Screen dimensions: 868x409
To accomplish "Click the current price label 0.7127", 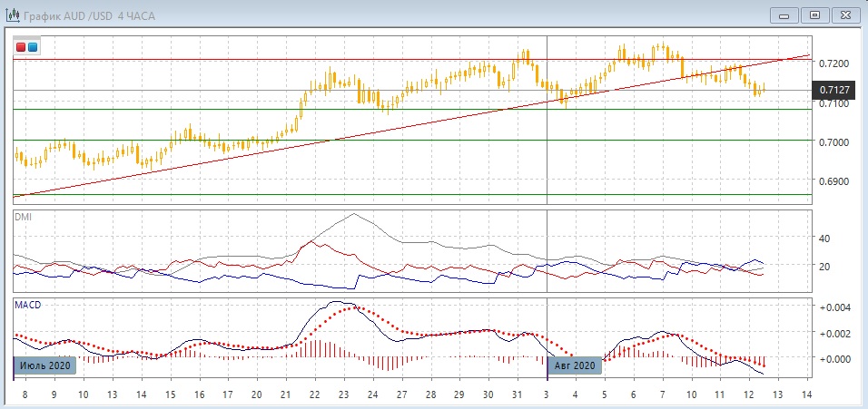I will point(834,90).
